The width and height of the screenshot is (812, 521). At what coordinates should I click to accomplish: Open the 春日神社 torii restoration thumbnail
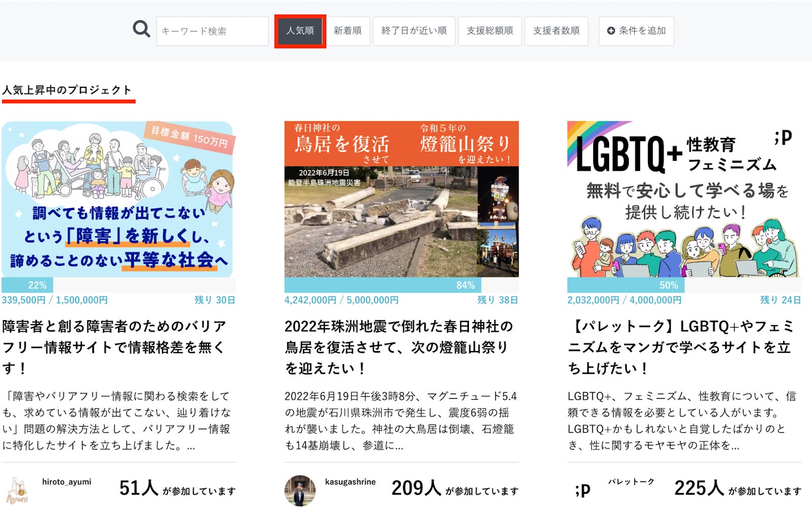point(401,199)
